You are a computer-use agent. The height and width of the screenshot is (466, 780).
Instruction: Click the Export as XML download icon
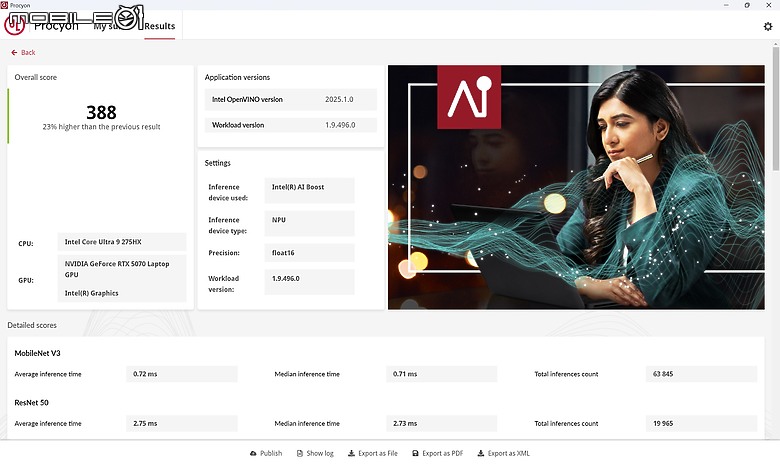coord(481,453)
